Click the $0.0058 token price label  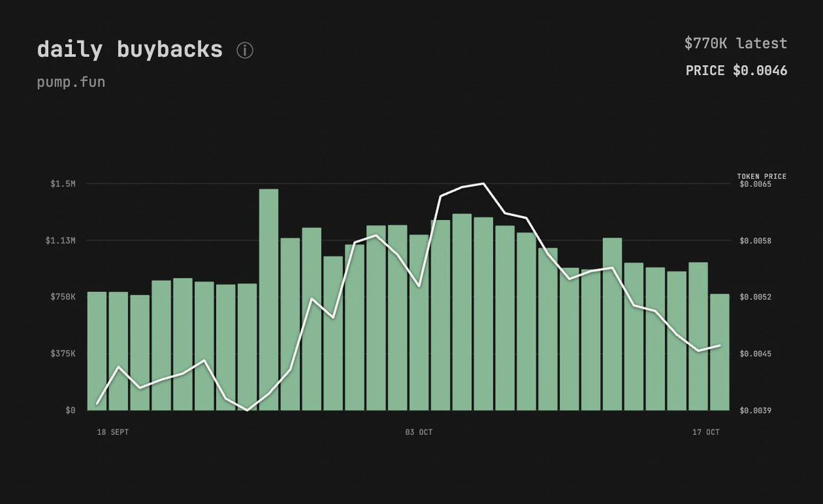754,241
